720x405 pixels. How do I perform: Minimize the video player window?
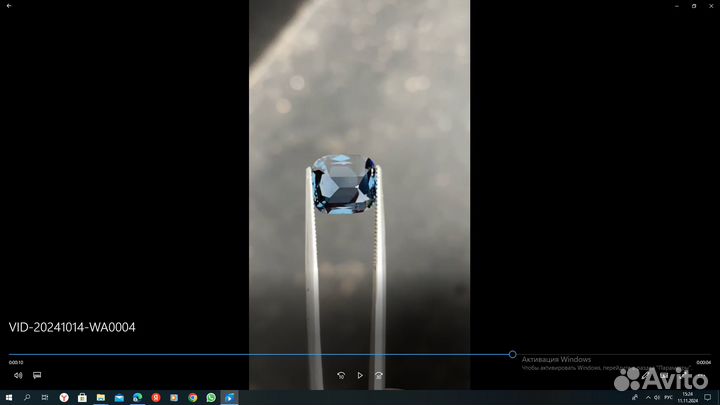coord(677,6)
